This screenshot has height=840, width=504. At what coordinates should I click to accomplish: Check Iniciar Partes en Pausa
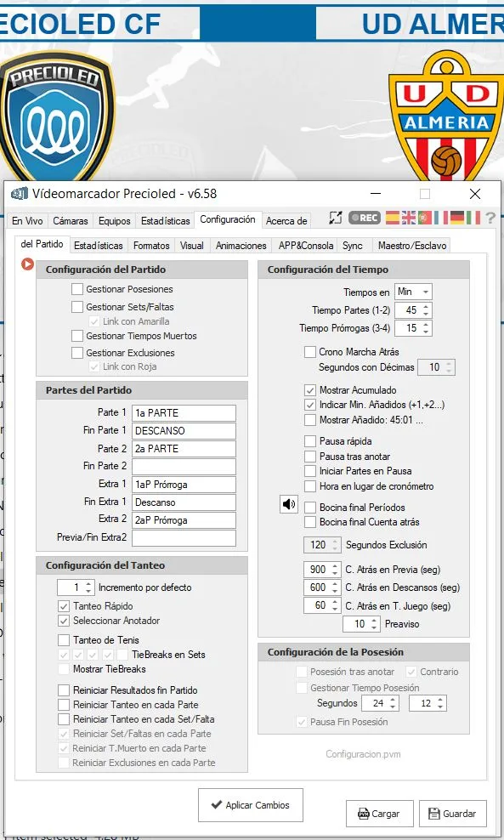pyautogui.click(x=310, y=471)
